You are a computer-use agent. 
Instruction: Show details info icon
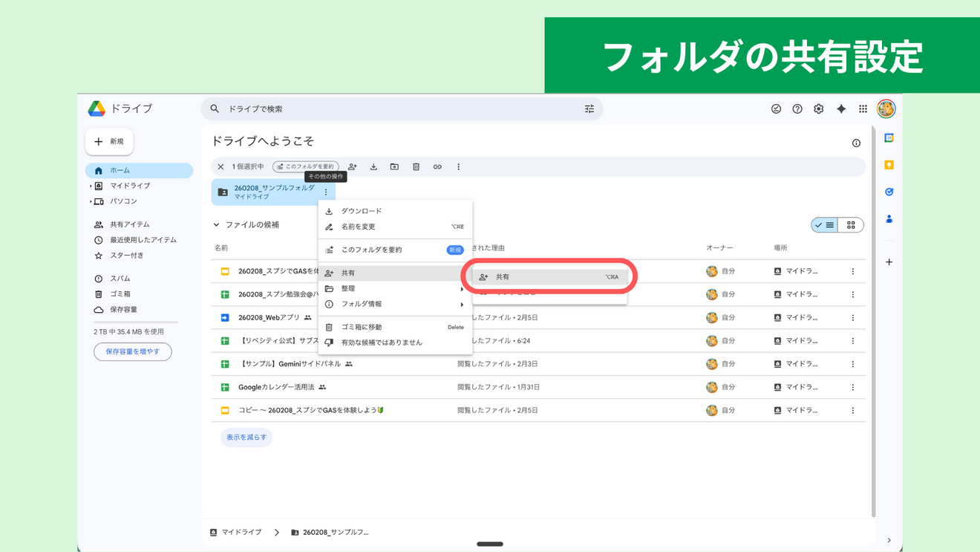point(856,143)
